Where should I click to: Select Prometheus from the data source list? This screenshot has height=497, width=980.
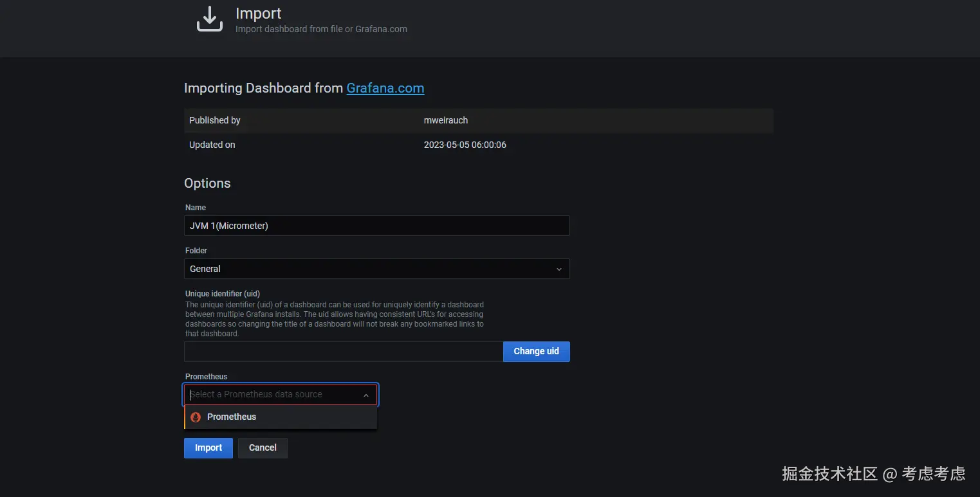[x=281, y=417]
